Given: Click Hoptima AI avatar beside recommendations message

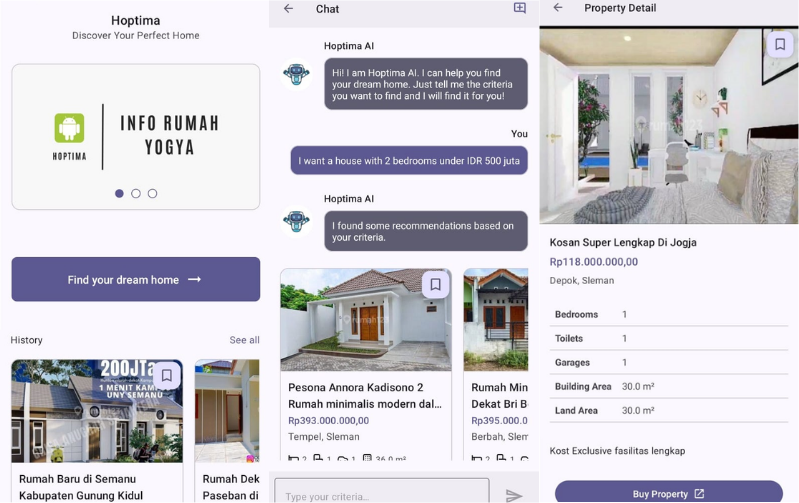Looking at the screenshot, I should (297, 222).
